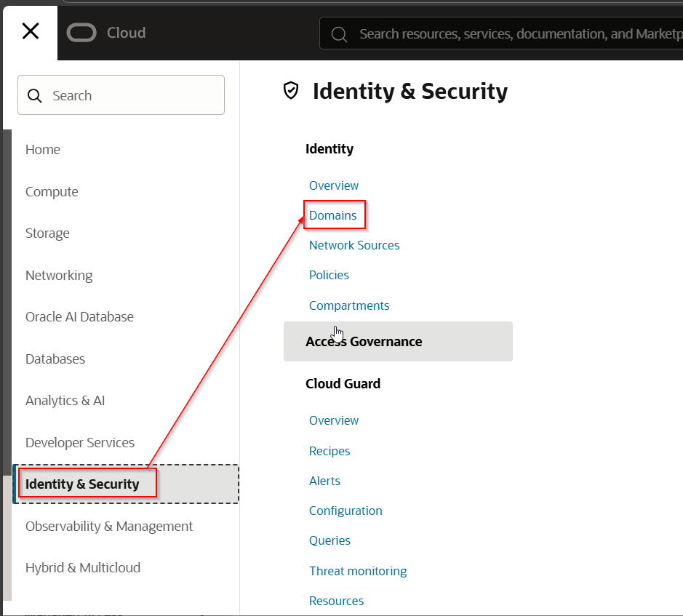Focus the top resources search bar
This screenshot has width=683, height=616.
click(509, 34)
